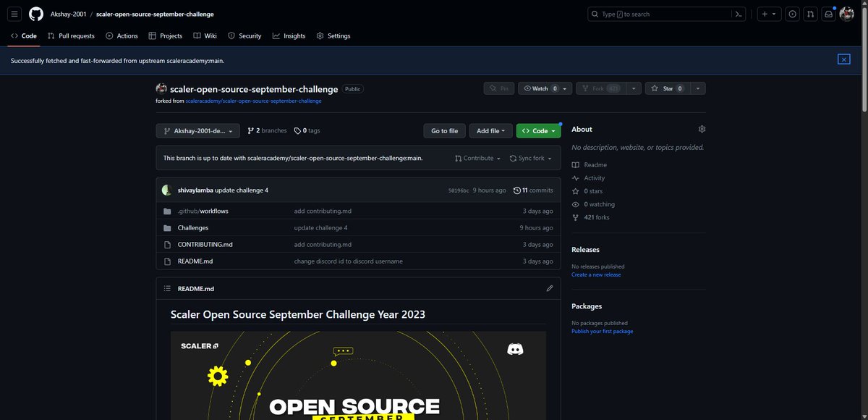868x420 pixels.
Task: Open the command palette icon in search bar
Action: (x=739, y=14)
